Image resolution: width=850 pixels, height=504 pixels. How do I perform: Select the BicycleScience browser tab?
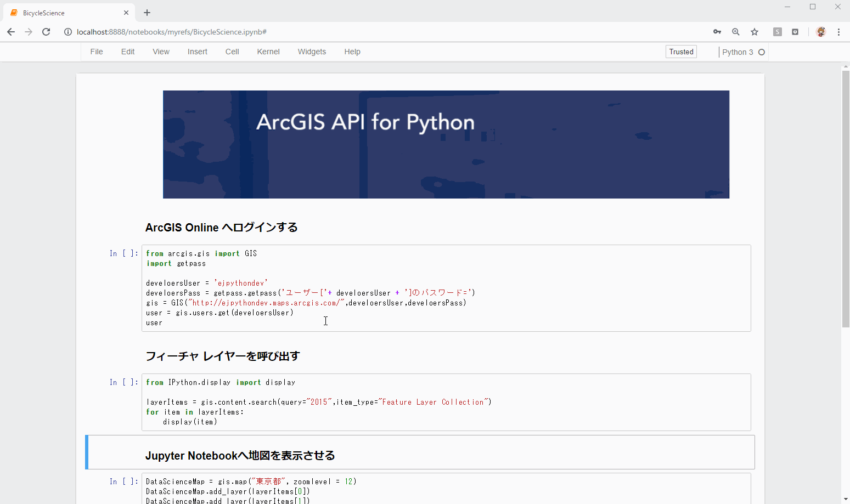tap(69, 13)
